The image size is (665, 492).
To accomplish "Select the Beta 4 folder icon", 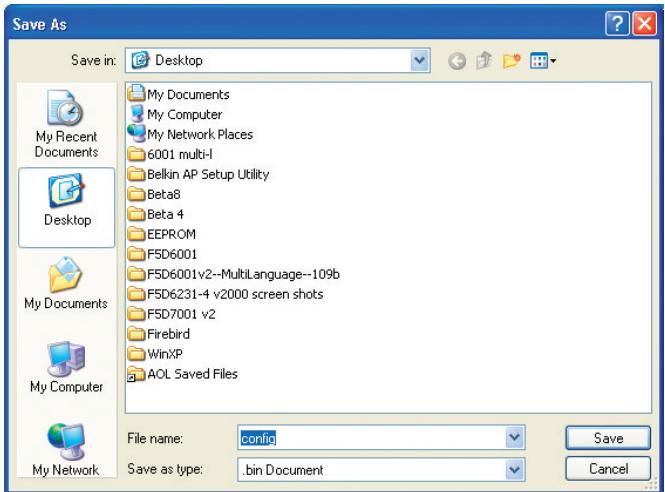I will tap(137, 214).
